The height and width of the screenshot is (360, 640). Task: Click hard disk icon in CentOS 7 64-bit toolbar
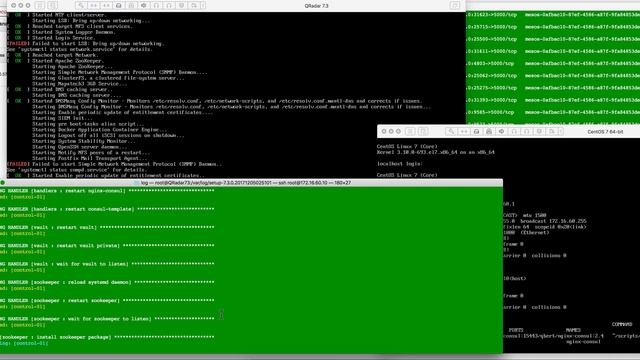(476, 131)
